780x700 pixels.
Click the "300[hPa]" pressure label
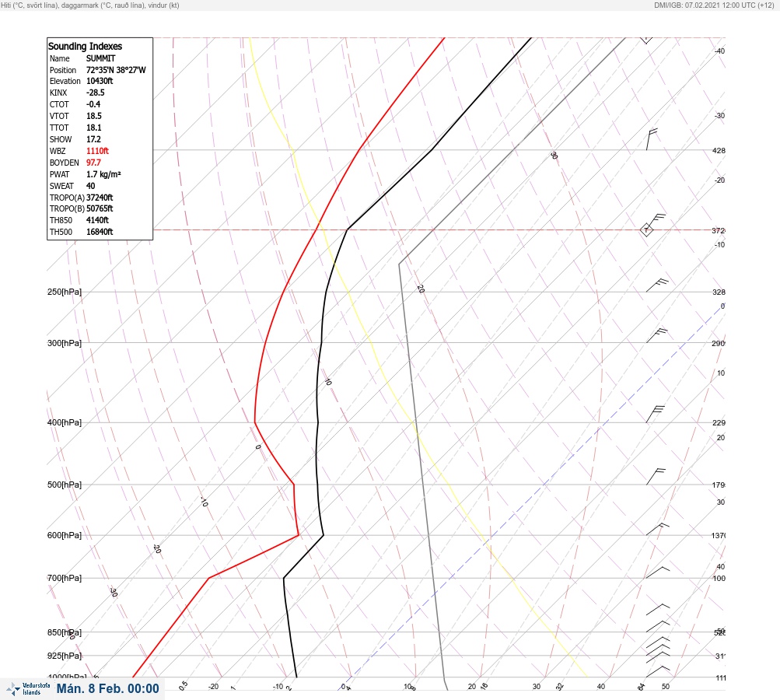(x=65, y=343)
